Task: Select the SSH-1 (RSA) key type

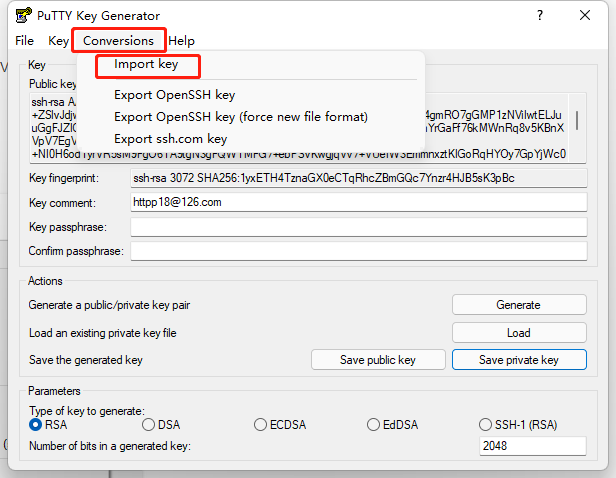Action: [x=518, y=425]
